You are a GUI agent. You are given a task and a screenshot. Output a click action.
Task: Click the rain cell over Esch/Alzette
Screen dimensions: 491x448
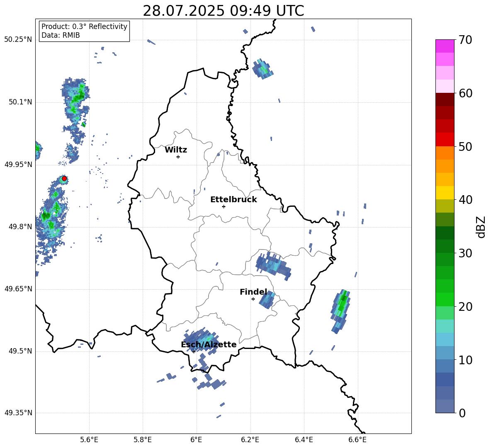point(201,339)
